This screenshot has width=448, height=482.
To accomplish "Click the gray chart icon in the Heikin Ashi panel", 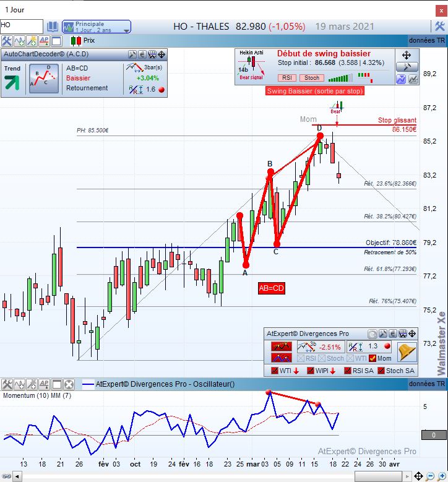I will pyautogui.click(x=413, y=79).
